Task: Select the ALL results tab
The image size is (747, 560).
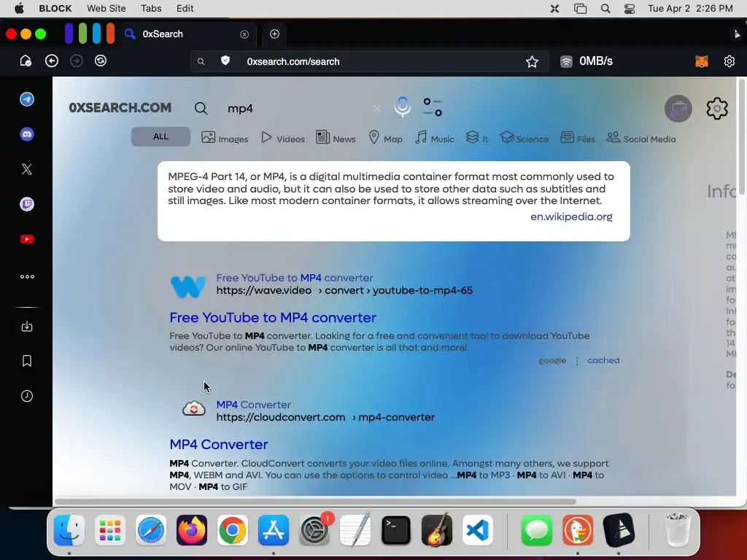Action: click(x=160, y=136)
